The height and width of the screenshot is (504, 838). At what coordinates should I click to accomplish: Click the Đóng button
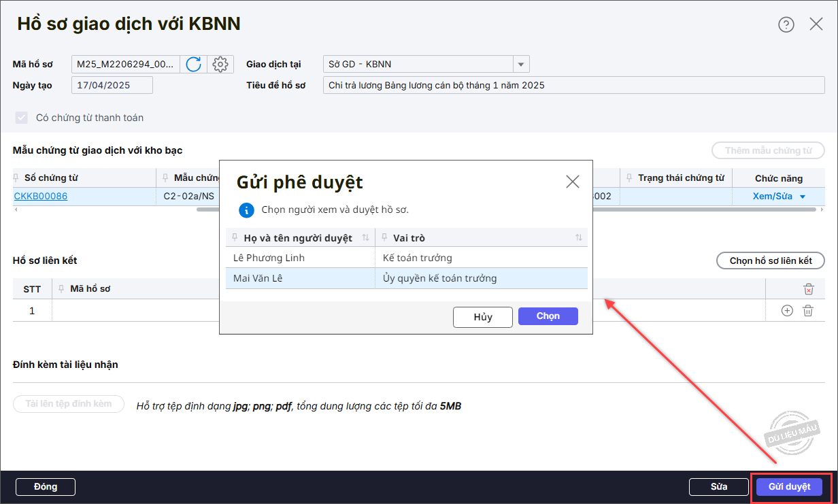[x=46, y=487]
